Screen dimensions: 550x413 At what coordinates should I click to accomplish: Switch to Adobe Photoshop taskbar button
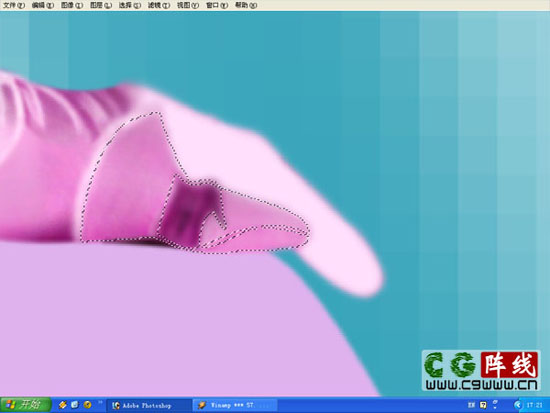[x=149, y=405]
